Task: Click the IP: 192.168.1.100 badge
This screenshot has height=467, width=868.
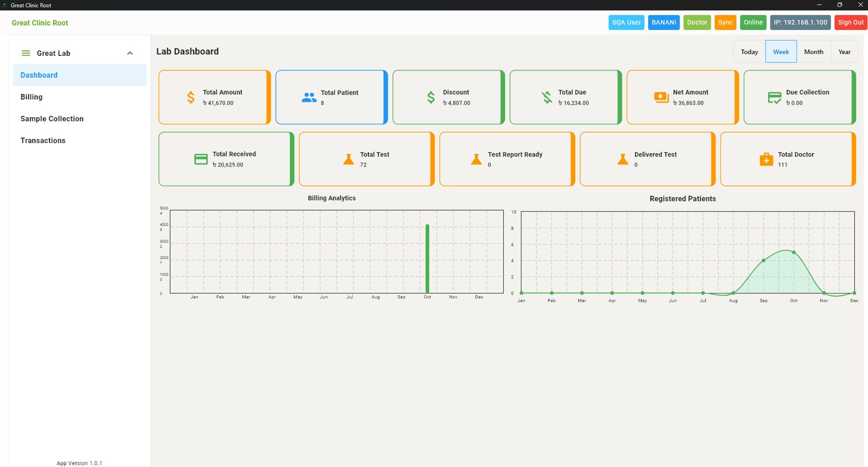Action: click(801, 22)
